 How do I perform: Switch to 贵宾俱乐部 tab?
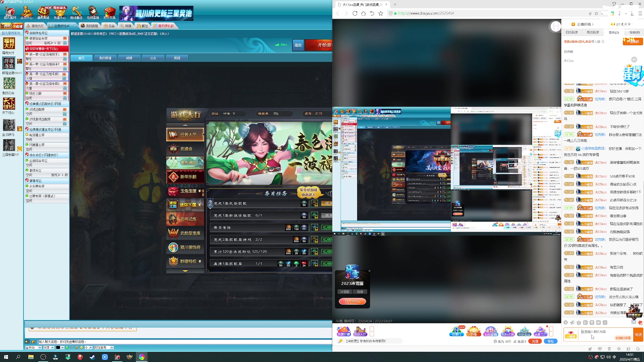pos(164,26)
